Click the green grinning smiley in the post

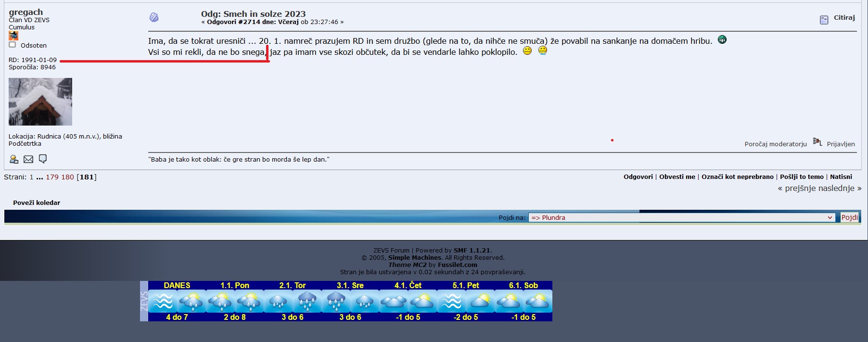[x=722, y=40]
